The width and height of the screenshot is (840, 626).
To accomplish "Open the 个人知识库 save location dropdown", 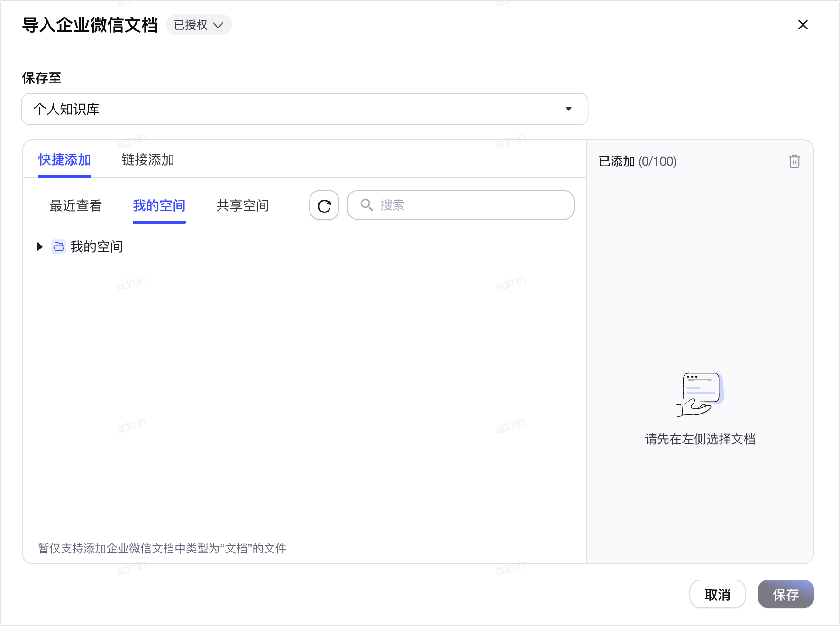I will (x=305, y=109).
